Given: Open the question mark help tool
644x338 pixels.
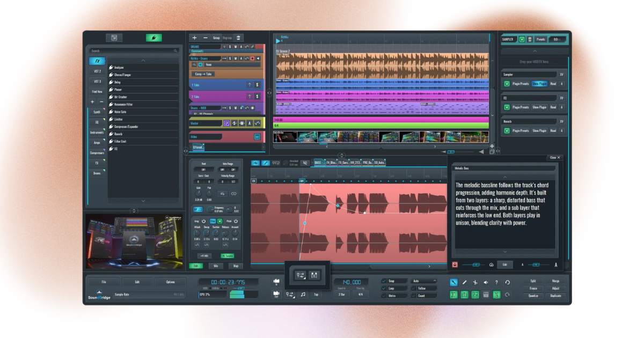Looking at the screenshot, I should point(496,282).
